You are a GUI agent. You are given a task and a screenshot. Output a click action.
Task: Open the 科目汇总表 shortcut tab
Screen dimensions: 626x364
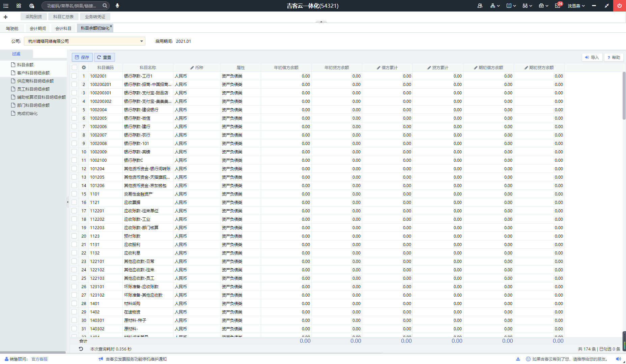coord(63,17)
